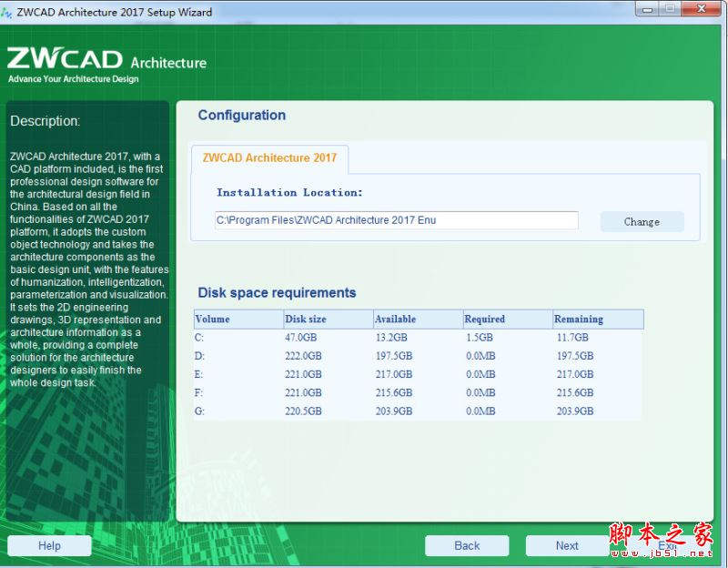Select the F: volume row
This screenshot has height=568, width=728.
tap(419, 392)
